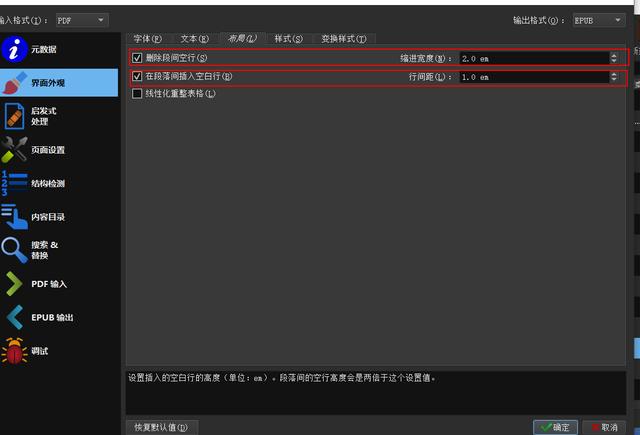Select the 结构检测 sidebar label
640x435 pixels.
[x=48, y=183]
